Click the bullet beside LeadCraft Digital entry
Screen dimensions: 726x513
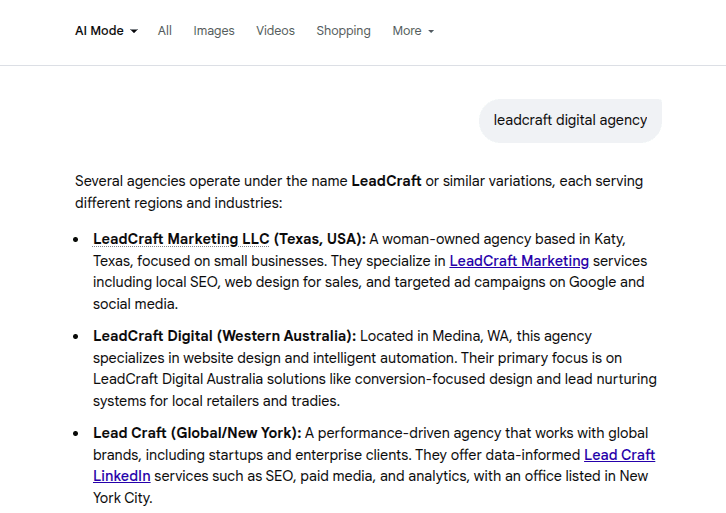click(x=77, y=337)
